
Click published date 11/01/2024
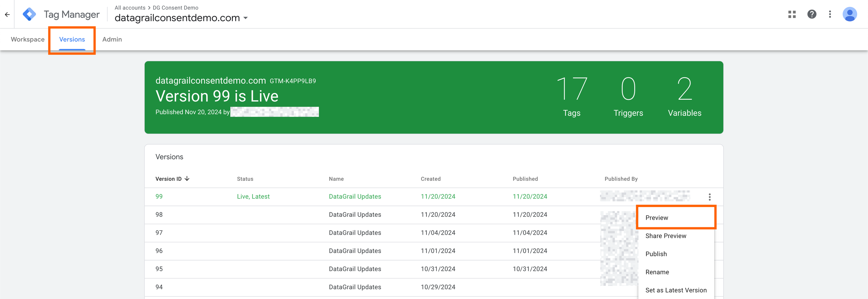pos(530,251)
